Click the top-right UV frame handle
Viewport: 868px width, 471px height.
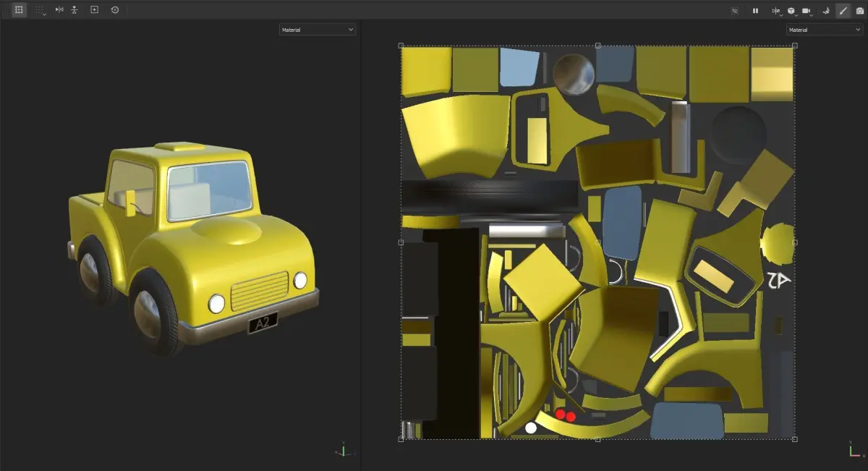[x=795, y=46]
